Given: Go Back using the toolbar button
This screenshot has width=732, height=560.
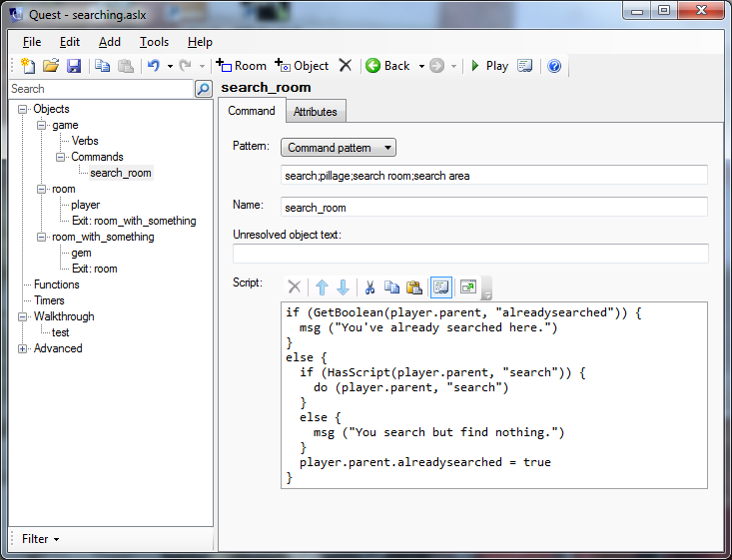Looking at the screenshot, I should [x=387, y=66].
